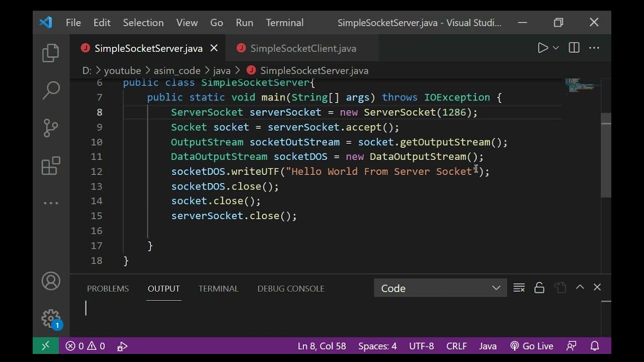Open the File menu
Image resolution: width=644 pixels, height=362 pixels.
click(x=73, y=23)
